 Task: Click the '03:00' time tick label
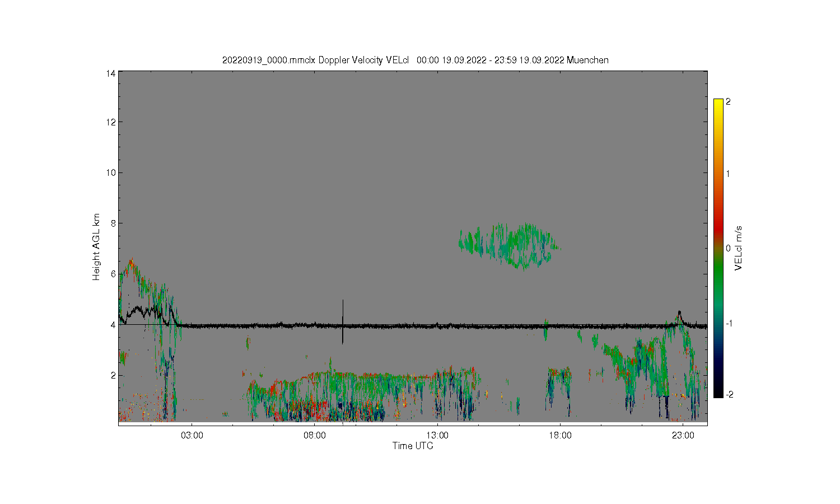192,436
